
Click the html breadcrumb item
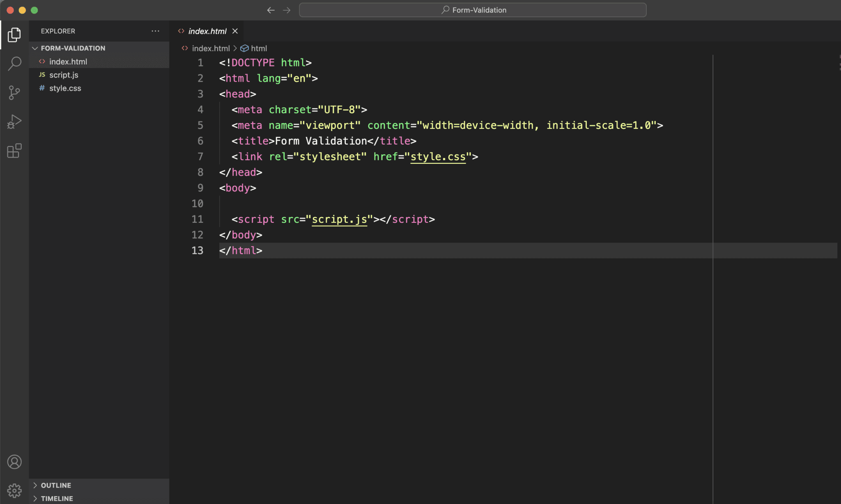[259, 48]
